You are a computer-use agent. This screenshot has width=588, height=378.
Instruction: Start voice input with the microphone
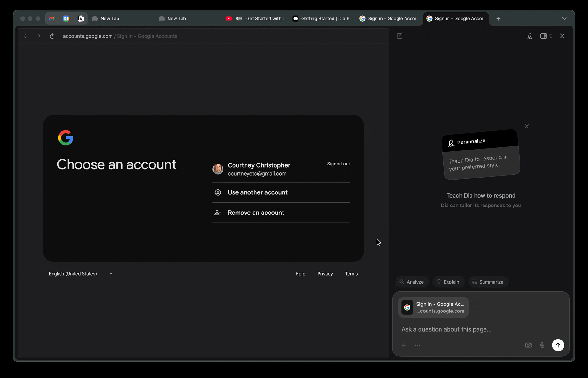[x=542, y=345]
